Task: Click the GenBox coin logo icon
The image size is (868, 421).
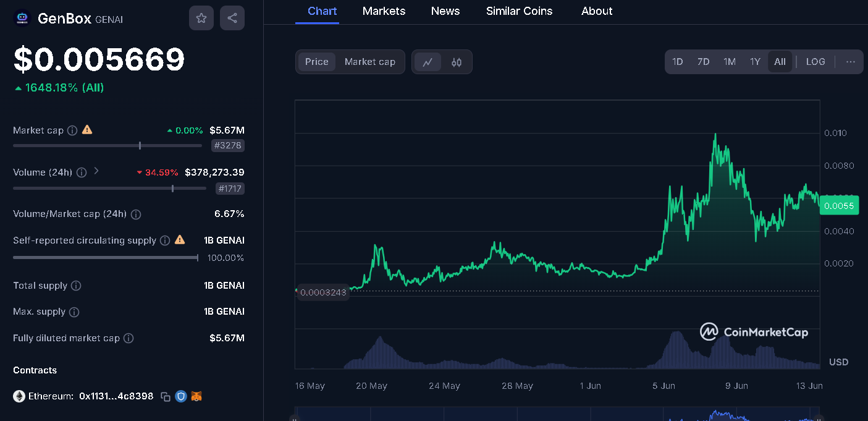Action: [22, 19]
